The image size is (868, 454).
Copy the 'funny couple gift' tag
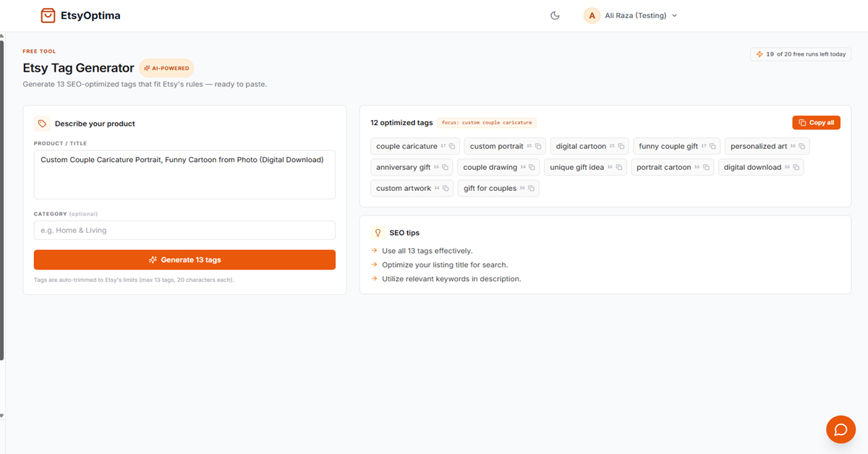(713, 147)
